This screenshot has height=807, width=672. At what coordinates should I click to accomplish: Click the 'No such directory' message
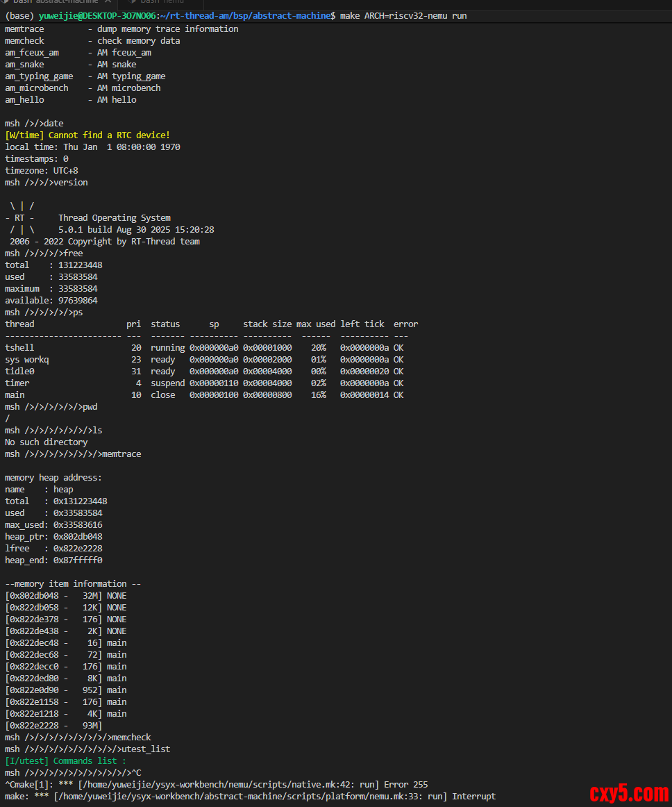click(47, 442)
